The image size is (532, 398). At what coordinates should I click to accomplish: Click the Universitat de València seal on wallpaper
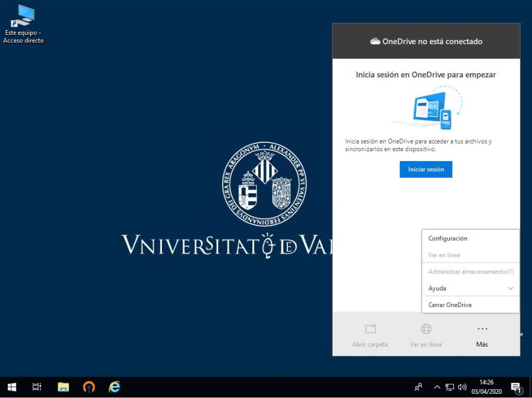[x=265, y=184]
